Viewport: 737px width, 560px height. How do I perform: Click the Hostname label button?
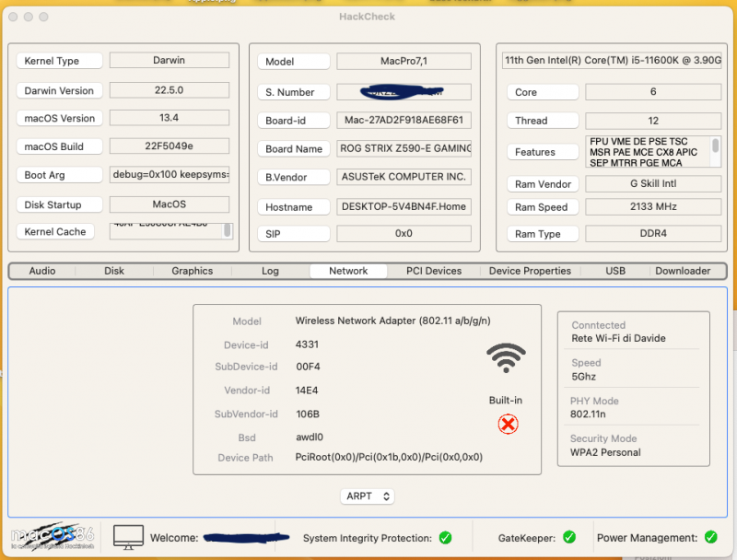(x=294, y=207)
